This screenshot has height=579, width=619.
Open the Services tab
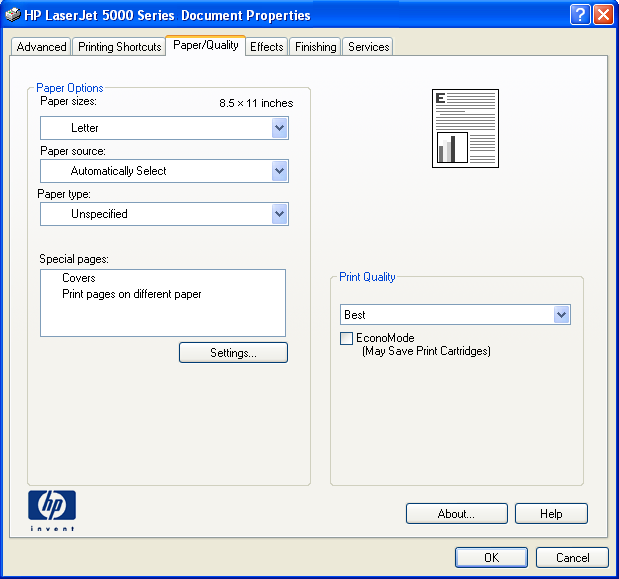(x=368, y=47)
